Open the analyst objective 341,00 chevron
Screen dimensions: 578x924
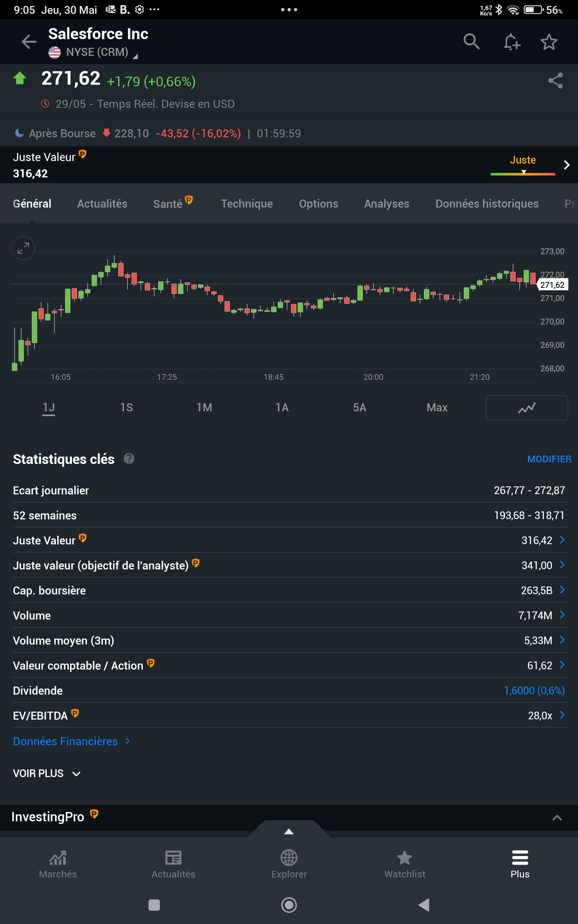point(562,565)
